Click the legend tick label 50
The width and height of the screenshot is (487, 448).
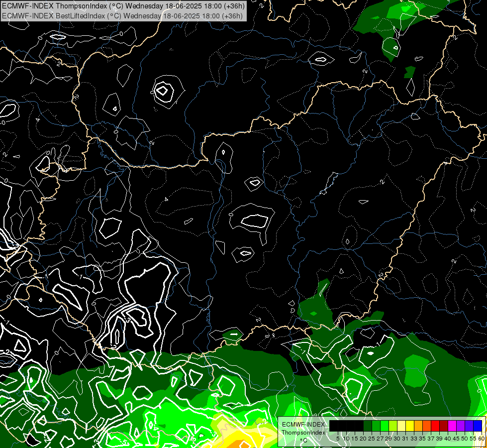pos(465,439)
